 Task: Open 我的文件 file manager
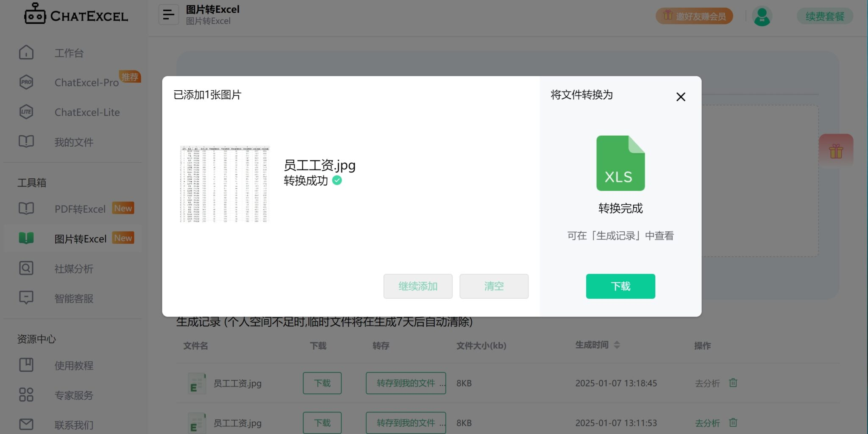point(73,142)
